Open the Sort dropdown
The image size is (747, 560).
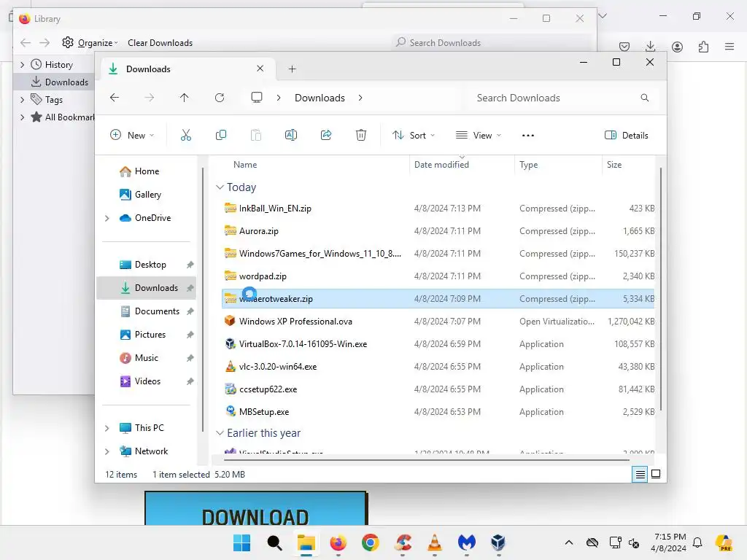(414, 135)
